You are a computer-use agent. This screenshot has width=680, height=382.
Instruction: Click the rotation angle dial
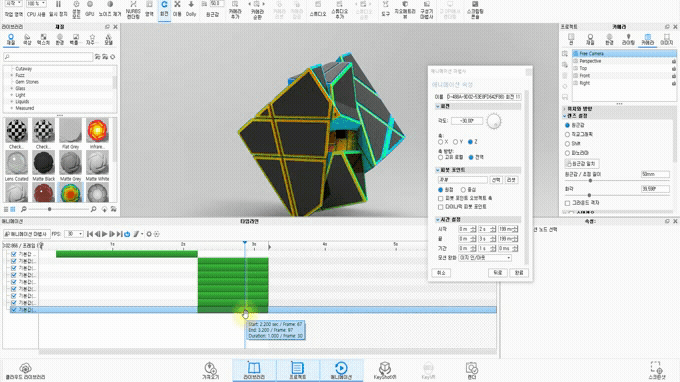494,121
